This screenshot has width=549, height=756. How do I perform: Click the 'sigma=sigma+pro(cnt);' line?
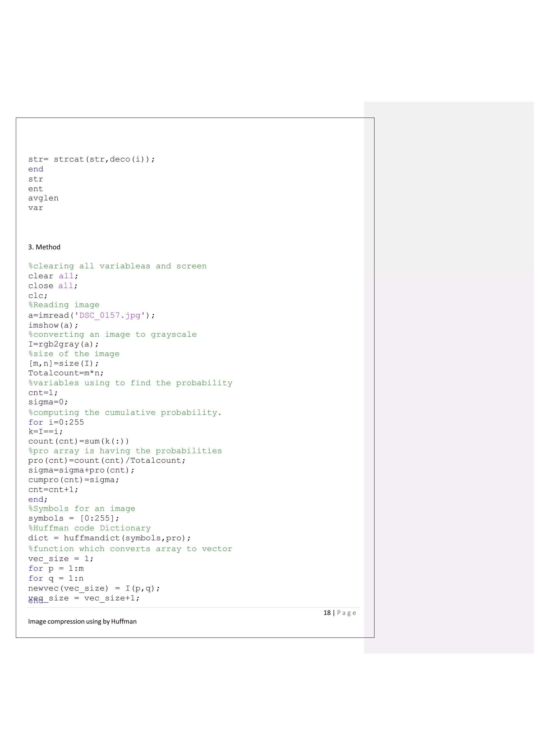coord(81,470)
